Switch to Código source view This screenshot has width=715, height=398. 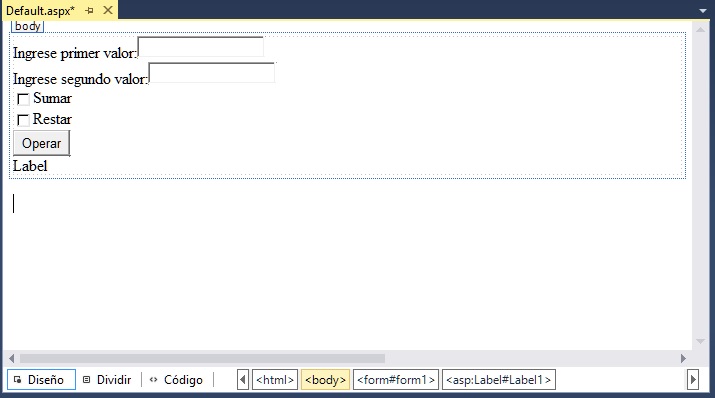[x=177, y=380]
